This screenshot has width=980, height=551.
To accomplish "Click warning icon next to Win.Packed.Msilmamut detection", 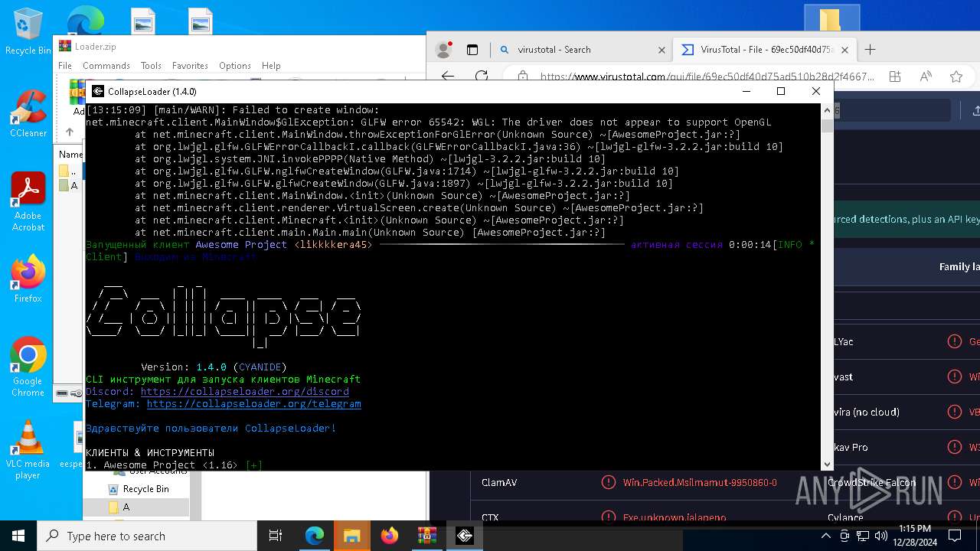I will (608, 482).
